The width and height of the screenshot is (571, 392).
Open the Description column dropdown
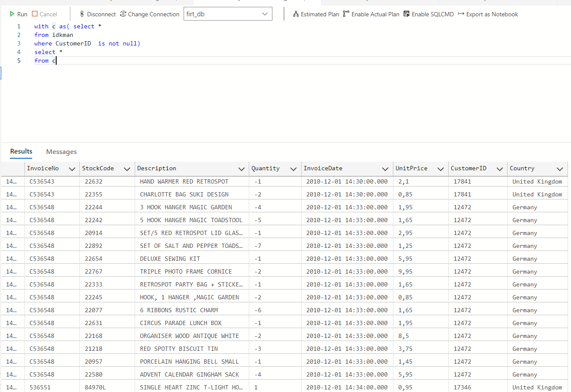tap(242, 169)
